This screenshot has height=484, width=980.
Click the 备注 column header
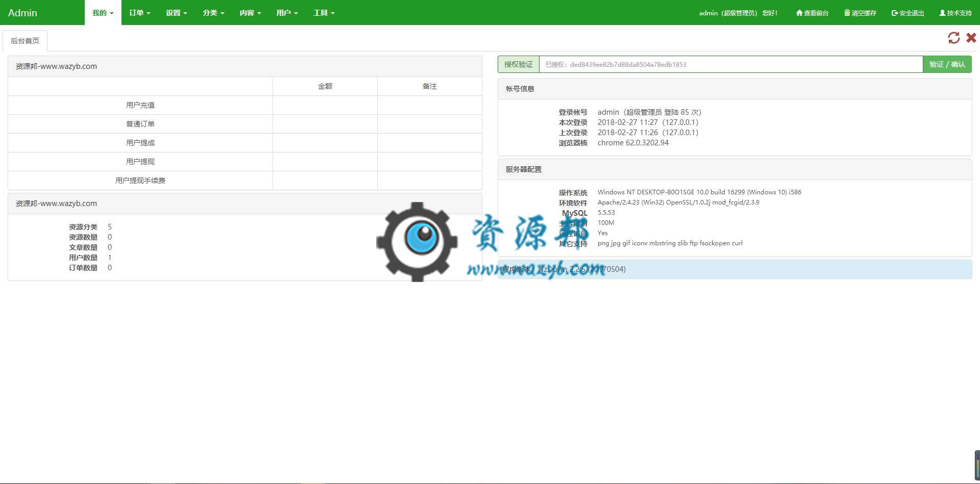click(430, 86)
